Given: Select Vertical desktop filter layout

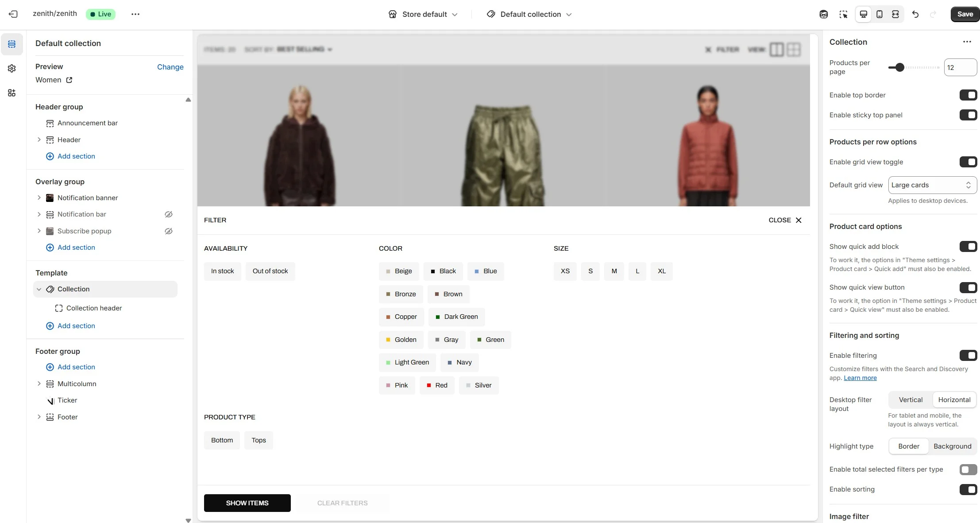Looking at the screenshot, I should 911,400.
